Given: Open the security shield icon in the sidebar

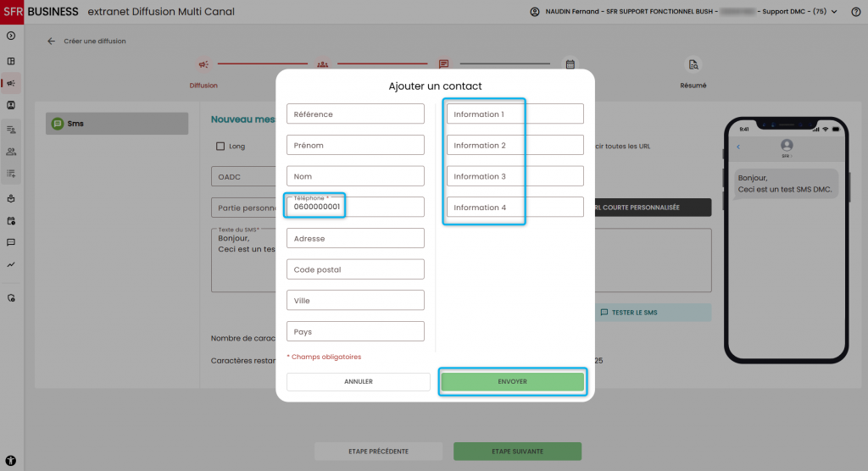Looking at the screenshot, I should 11,298.
